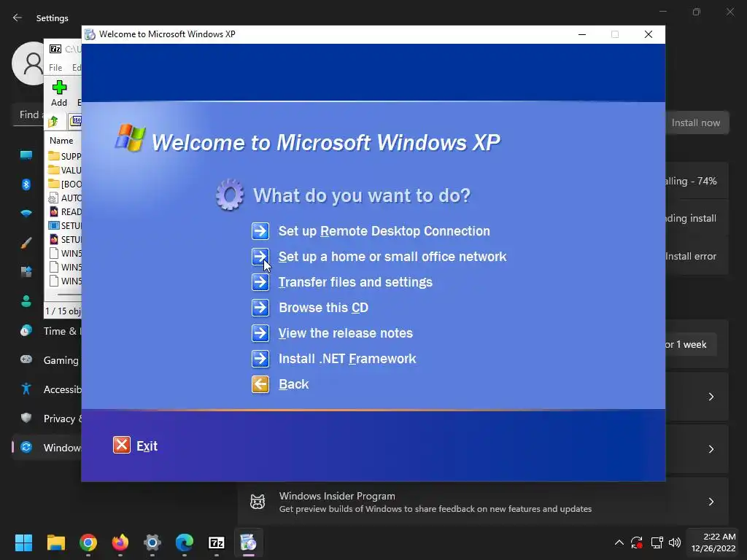Click the Bluetooth icon in Settings sidebar
This screenshot has width=747, height=560.
pyautogui.click(x=26, y=184)
